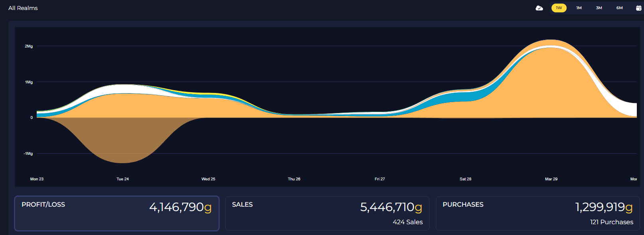Screen dimensions: 644x235
Task: Click the Wed 25 axis label
Action: click(208, 179)
